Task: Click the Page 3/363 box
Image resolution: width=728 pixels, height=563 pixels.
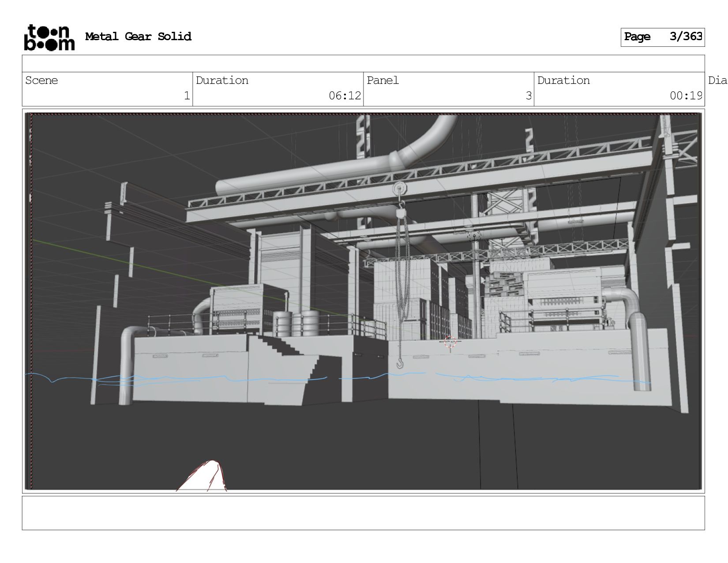Action: [x=663, y=37]
